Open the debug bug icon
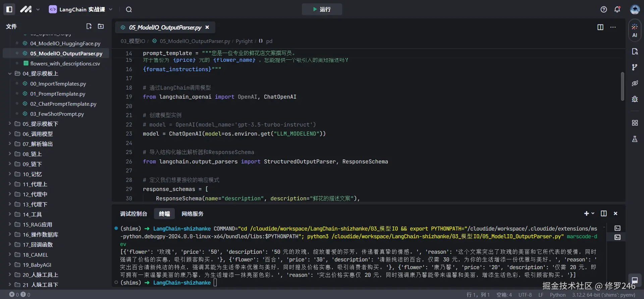Image resolution: width=644 pixels, height=299 pixels. (635, 99)
